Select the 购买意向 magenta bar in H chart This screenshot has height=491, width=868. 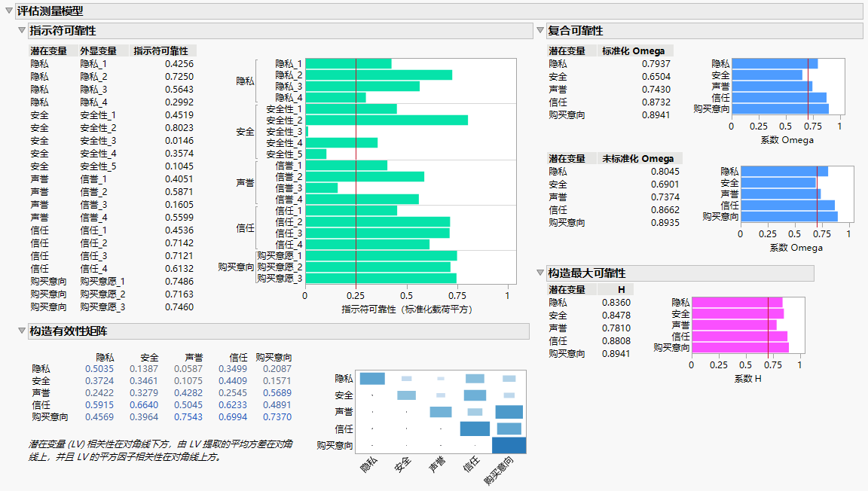[x=740, y=348]
